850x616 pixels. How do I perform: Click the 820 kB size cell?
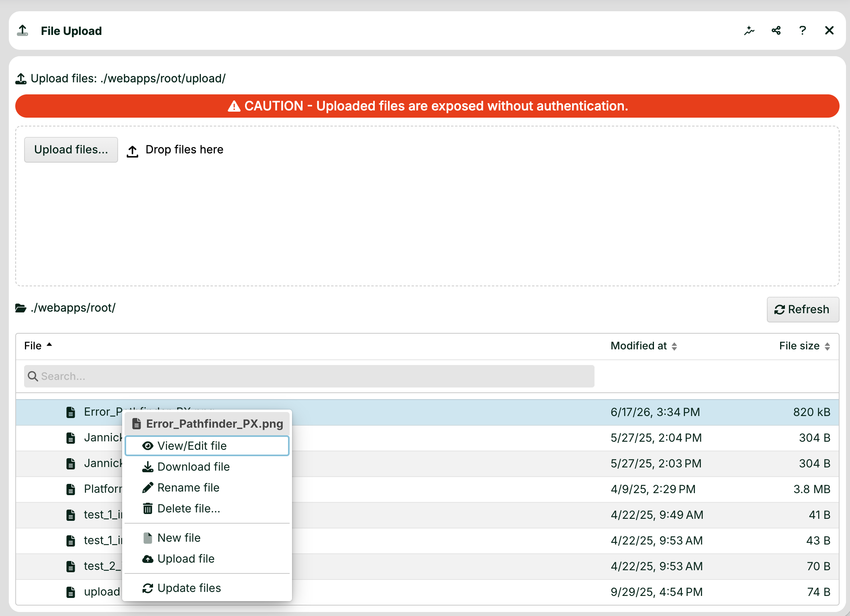[811, 412]
